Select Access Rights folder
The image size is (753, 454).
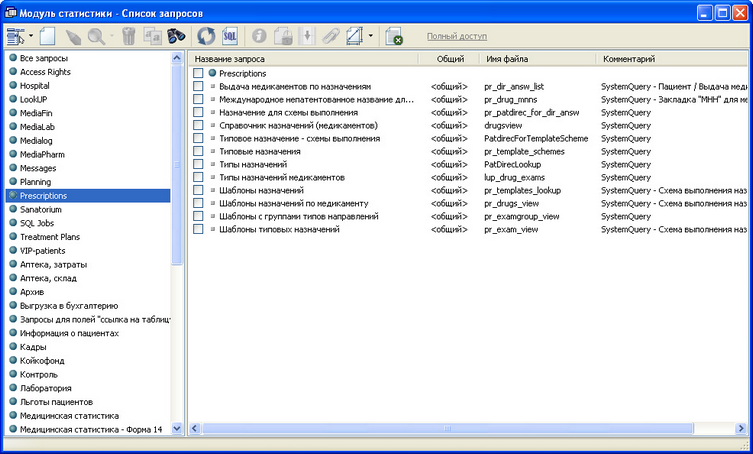[x=45, y=72]
